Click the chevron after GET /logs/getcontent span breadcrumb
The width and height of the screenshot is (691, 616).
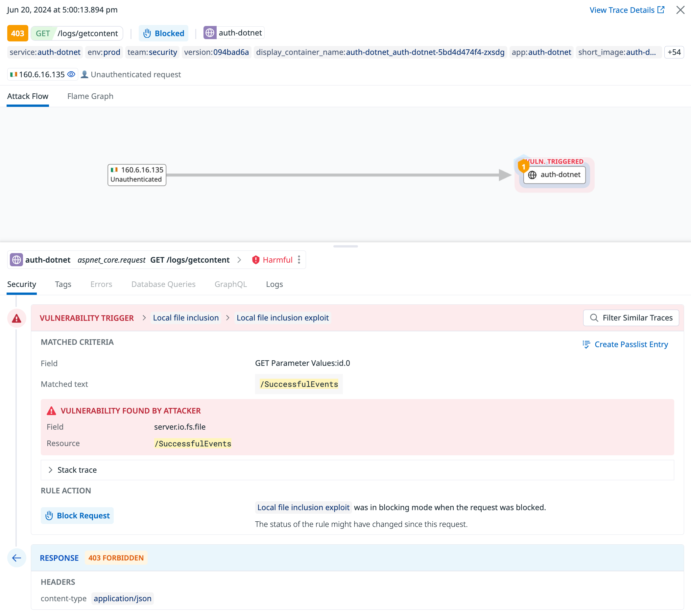pyautogui.click(x=239, y=260)
